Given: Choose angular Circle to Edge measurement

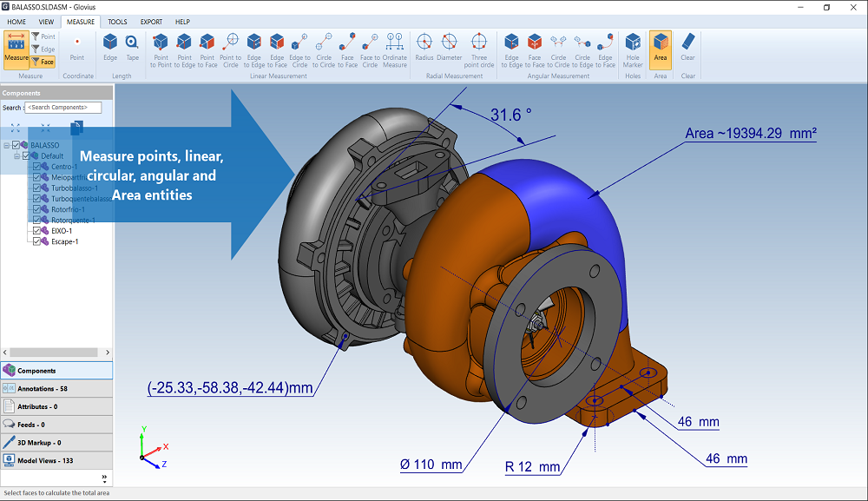Looking at the screenshot, I should [x=582, y=50].
